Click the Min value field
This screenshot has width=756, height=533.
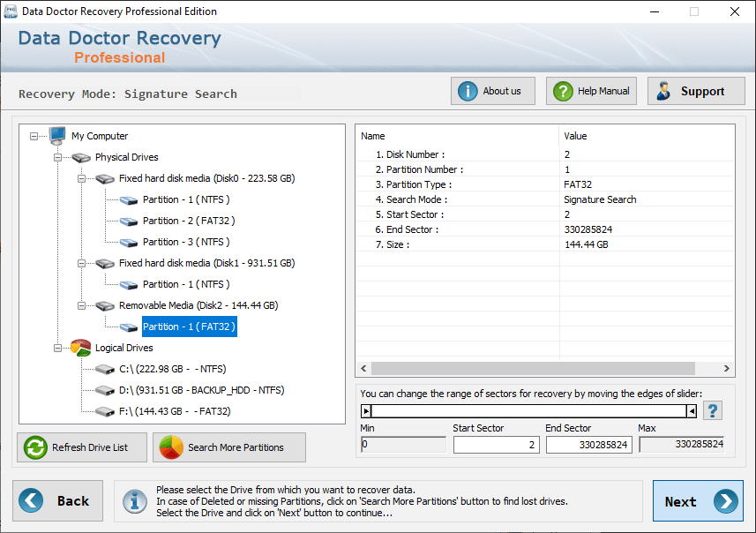(403, 445)
